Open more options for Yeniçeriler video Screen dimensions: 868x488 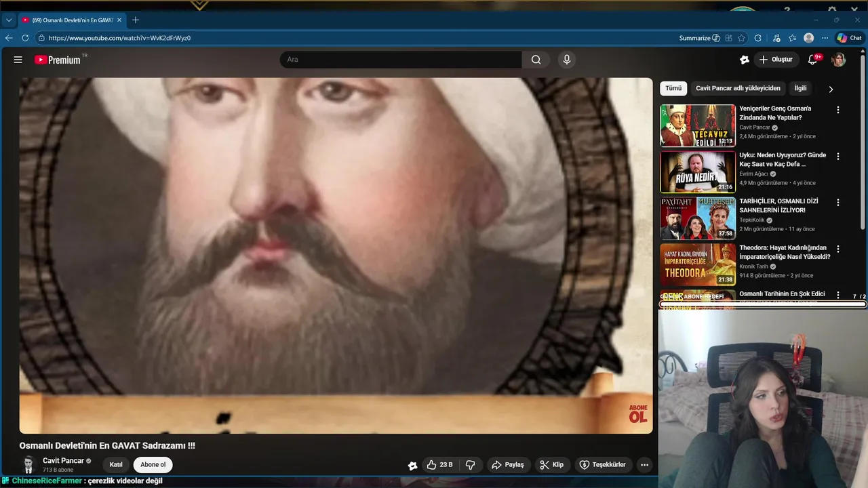click(x=838, y=110)
